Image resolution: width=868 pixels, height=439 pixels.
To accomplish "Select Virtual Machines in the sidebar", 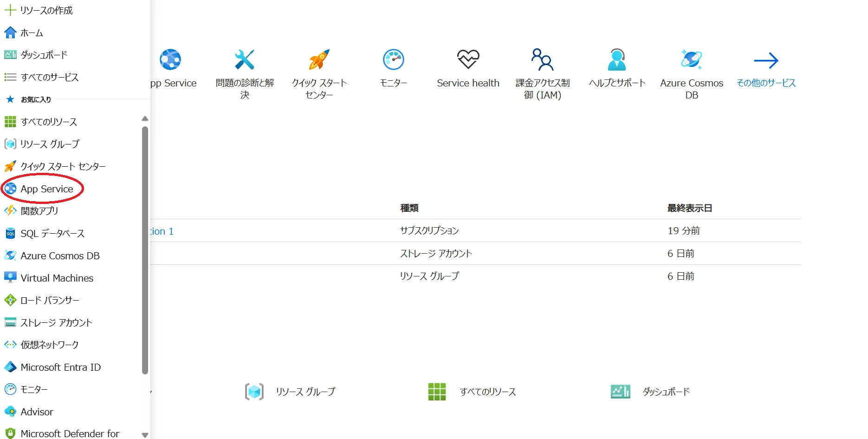I will click(x=57, y=278).
